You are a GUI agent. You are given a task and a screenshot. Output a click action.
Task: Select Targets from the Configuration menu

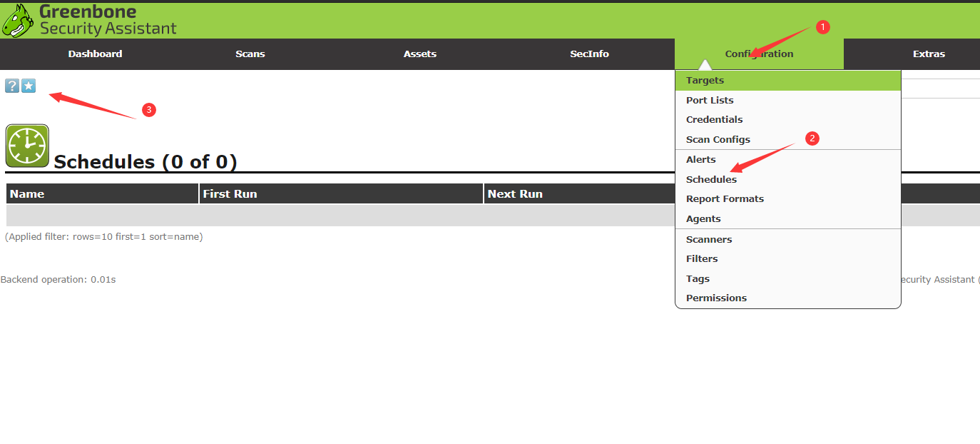[x=705, y=81]
